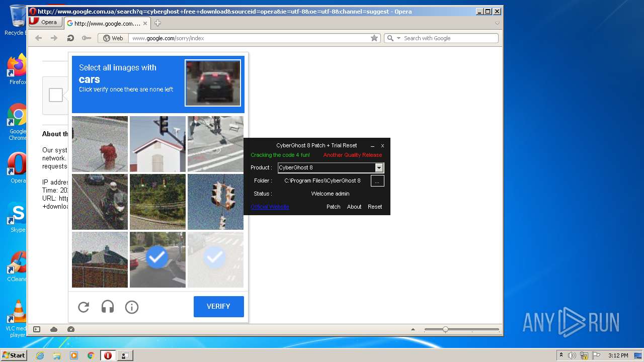Select the brown roof house tile
Viewport: 644px width, 362px height.
(100, 259)
